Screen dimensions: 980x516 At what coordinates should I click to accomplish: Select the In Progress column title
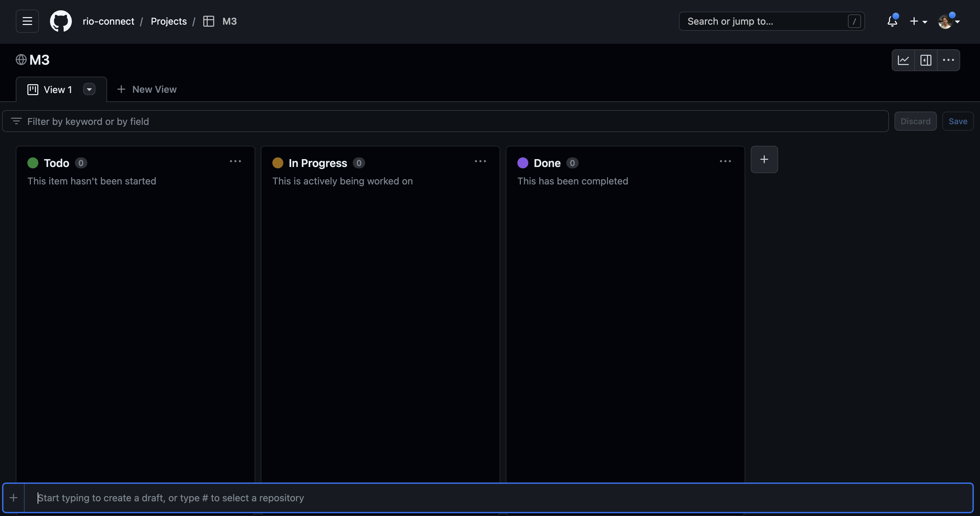[x=318, y=163]
